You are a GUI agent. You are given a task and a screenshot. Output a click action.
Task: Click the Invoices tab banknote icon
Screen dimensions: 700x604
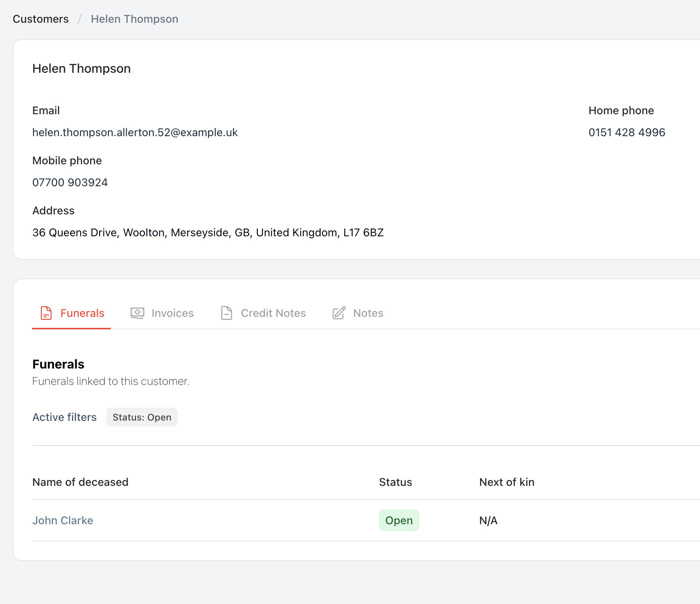137,313
